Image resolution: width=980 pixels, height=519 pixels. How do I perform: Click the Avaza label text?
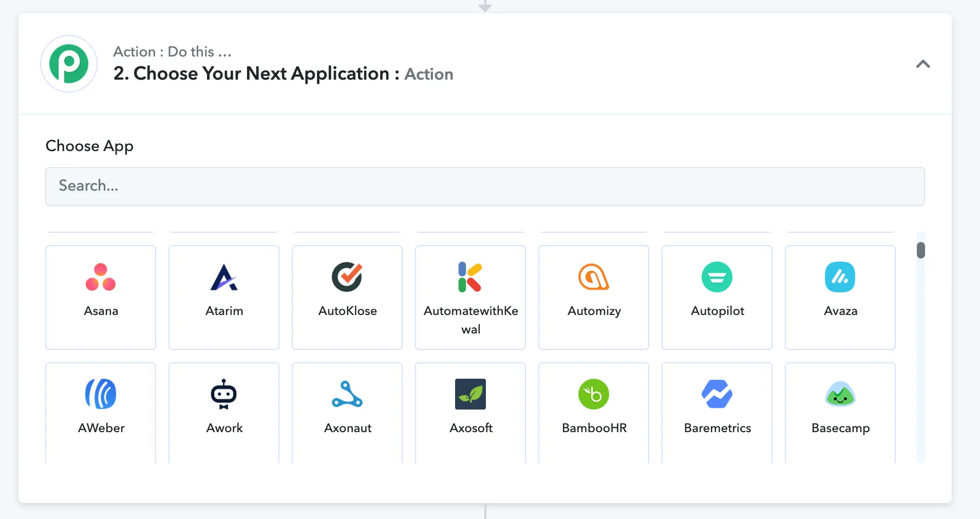[841, 311]
